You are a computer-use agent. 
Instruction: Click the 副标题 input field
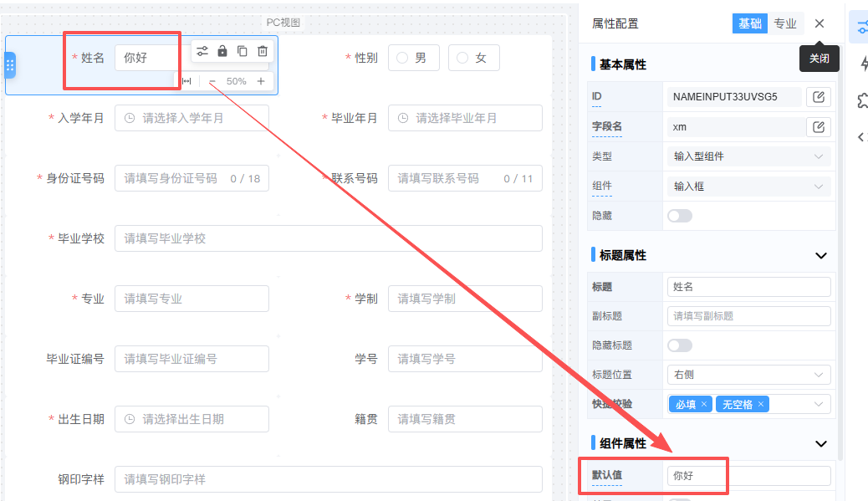748,316
